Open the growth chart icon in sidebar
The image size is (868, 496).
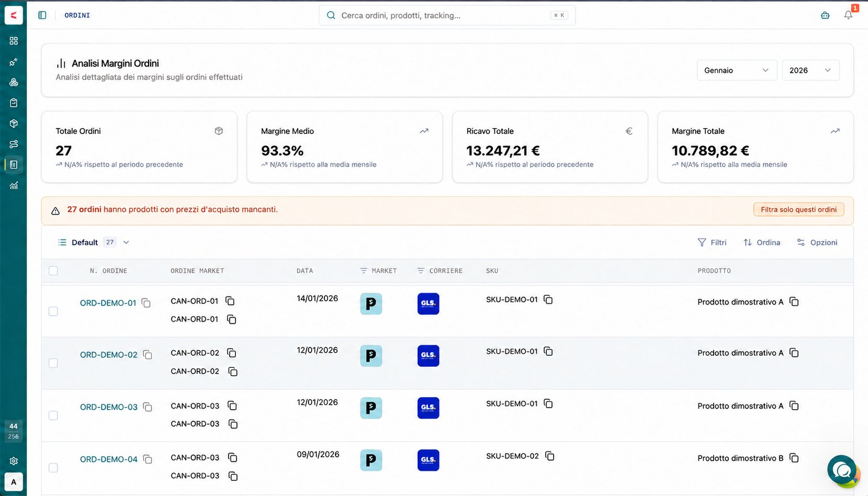pos(14,185)
